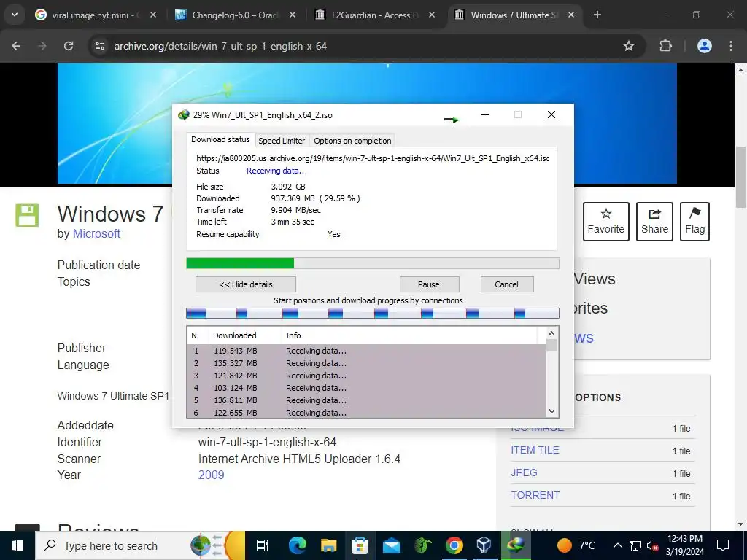Open the Windows Start menu
Viewport: 747px width, 560px height.
pos(18,545)
